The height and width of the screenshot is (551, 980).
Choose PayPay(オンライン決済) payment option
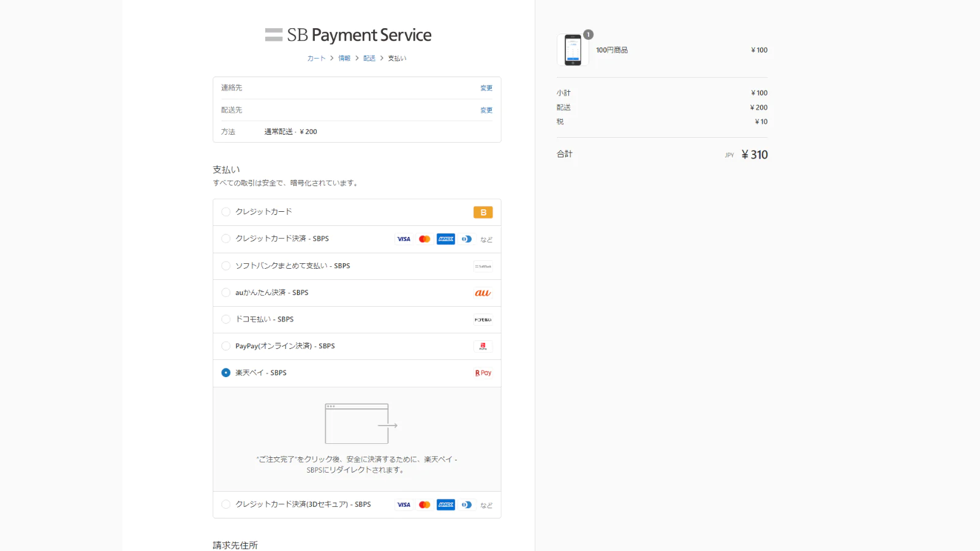tap(226, 346)
